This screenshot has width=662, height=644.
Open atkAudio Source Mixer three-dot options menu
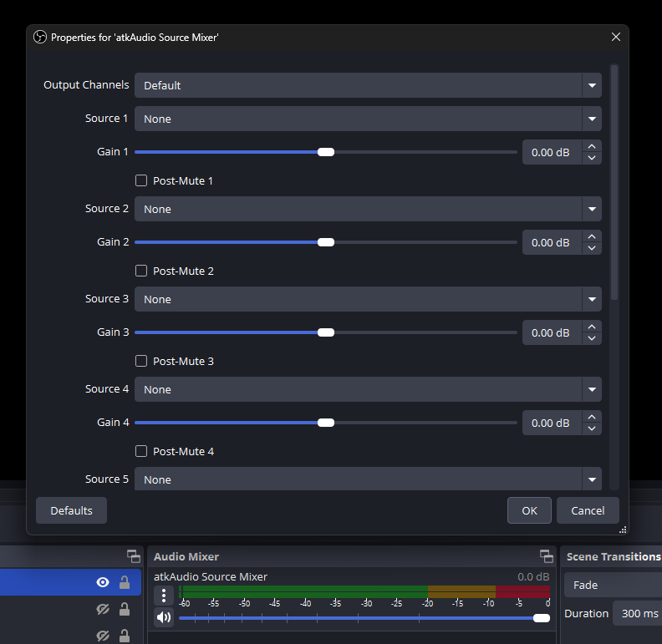[164, 595]
